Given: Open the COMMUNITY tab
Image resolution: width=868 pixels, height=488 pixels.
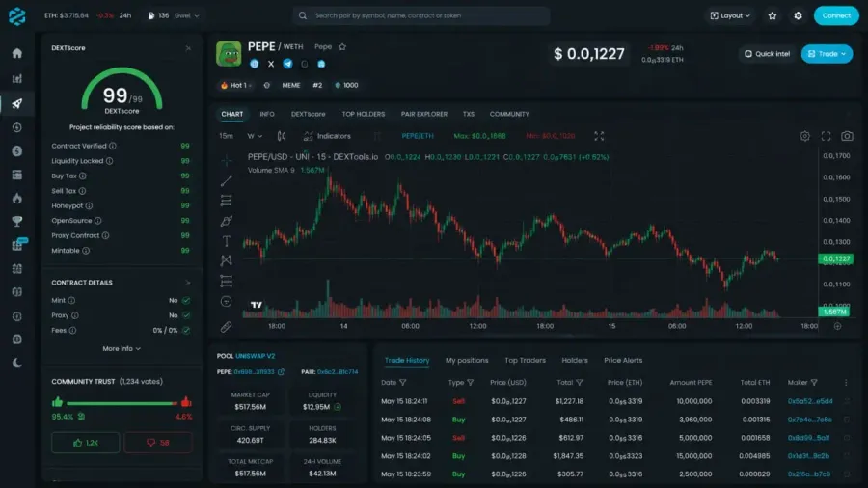Looking at the screenshot, I should tap(508, 114).
